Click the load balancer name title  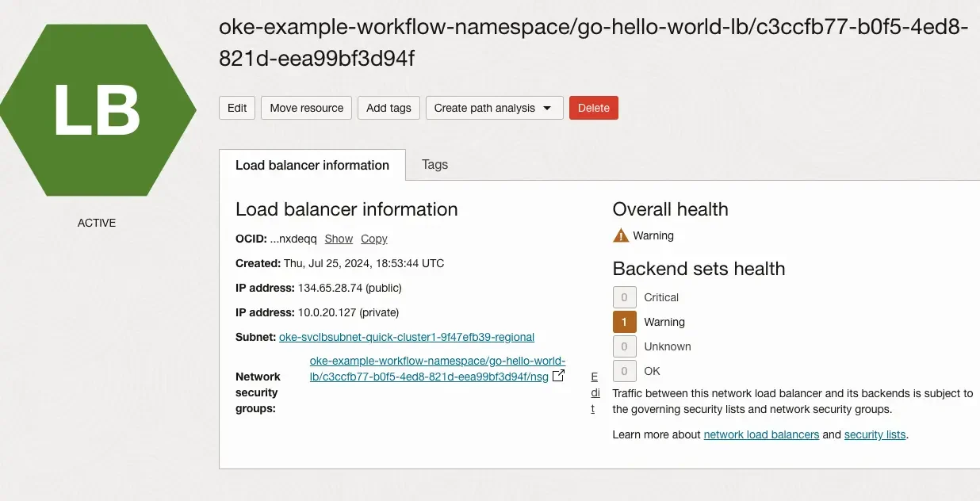tap(593, 43)
